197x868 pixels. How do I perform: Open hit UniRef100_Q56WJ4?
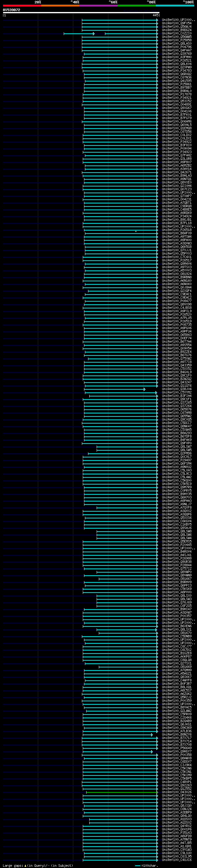tap(176, 26)
